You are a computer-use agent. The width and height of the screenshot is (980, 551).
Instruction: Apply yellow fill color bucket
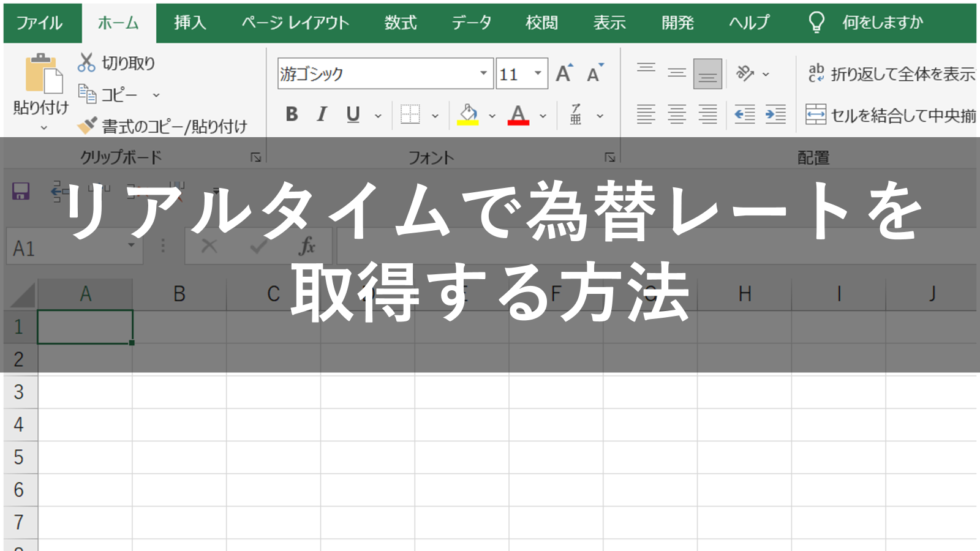coord(468,114)
